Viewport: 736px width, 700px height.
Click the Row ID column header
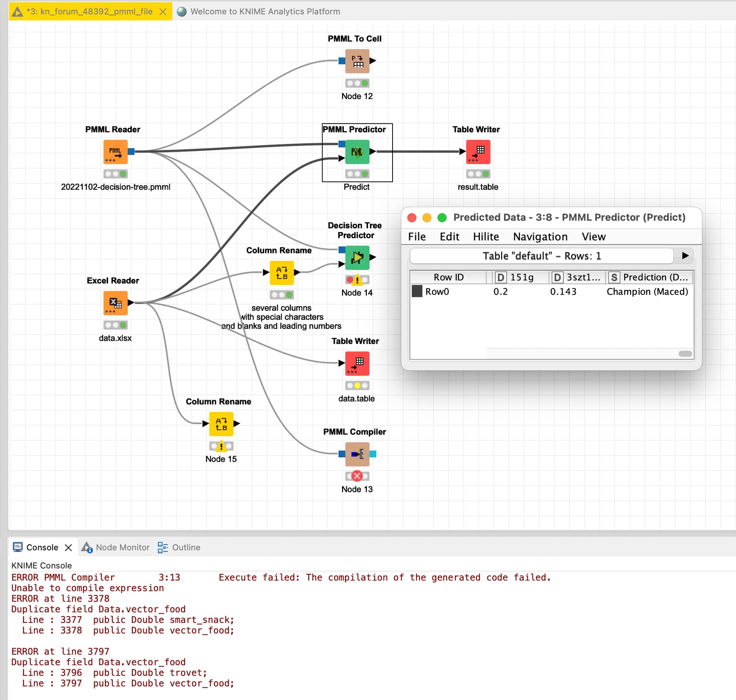449,277
